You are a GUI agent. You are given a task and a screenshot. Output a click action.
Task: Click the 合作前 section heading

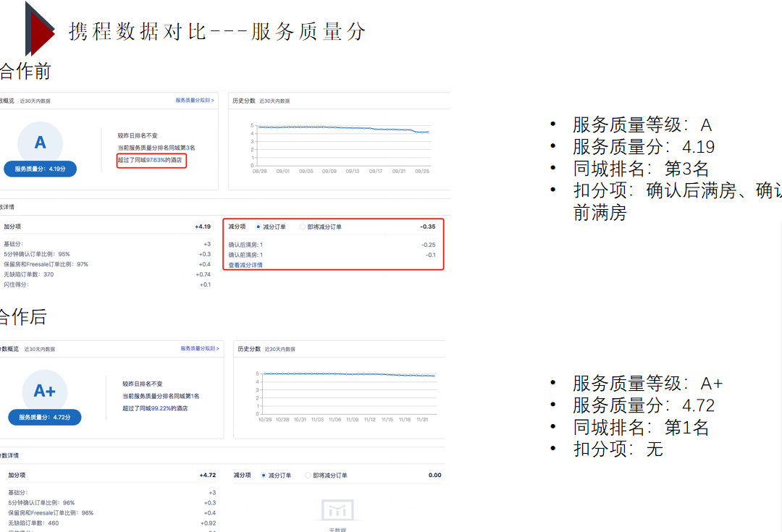point(25,72)
